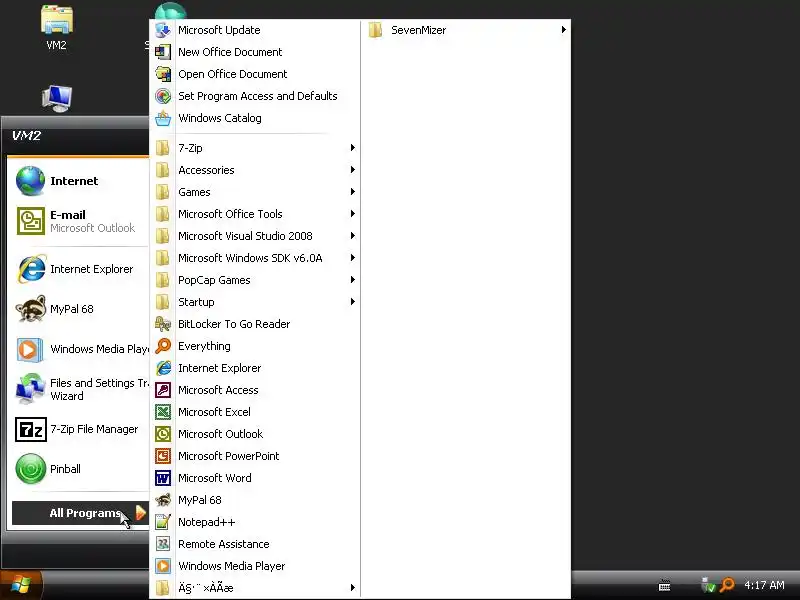The height and width of the screenshot is (600, 800).
Task: Expand the Games submenu arrow
Action: click(x=353, y=192)
